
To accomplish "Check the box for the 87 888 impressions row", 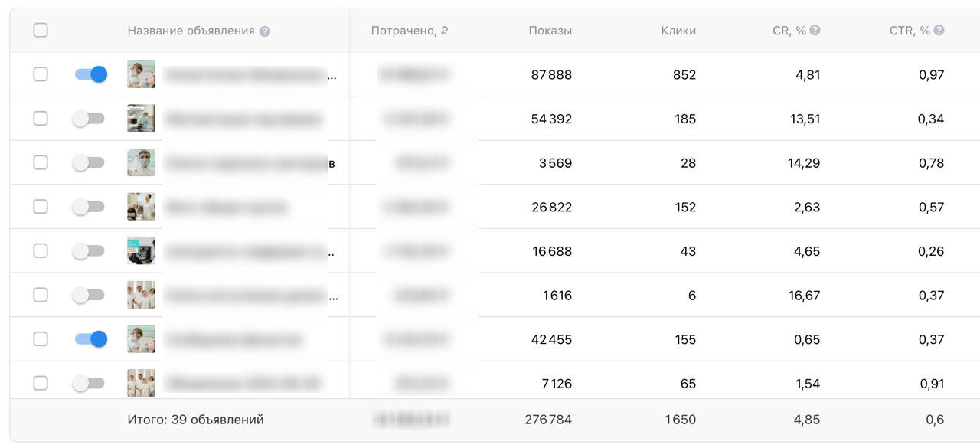I will point(41,74).
